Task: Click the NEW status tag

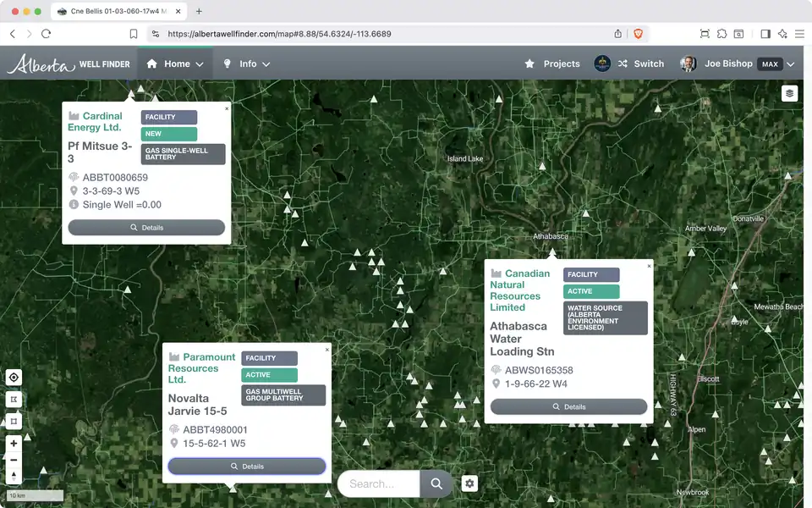Action: pyautogui.click(x=169, y=134)
